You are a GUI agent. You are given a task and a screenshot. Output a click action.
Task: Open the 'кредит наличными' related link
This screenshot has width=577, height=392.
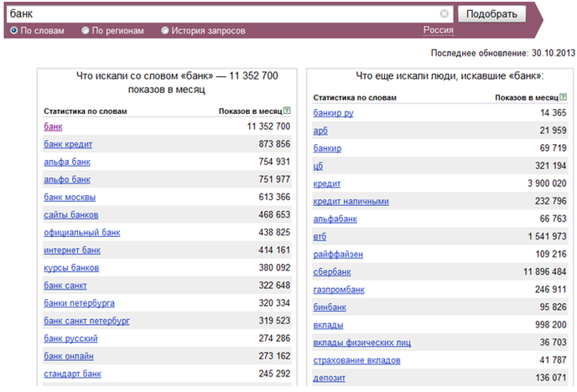tap(351, 201)
